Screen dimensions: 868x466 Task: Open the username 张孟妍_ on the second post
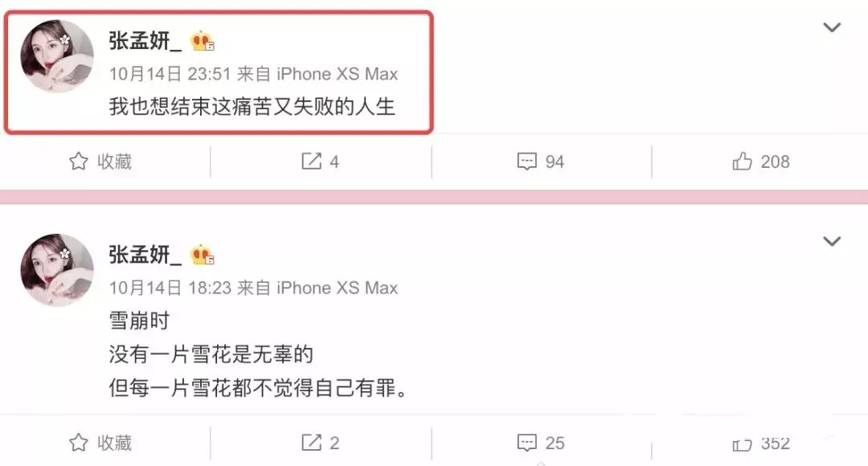pos(145,255)
